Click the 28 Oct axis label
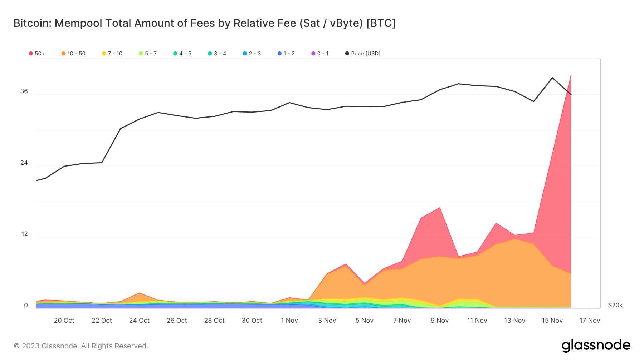This screenshot has height=362, width=644. [x=214, y=321]
